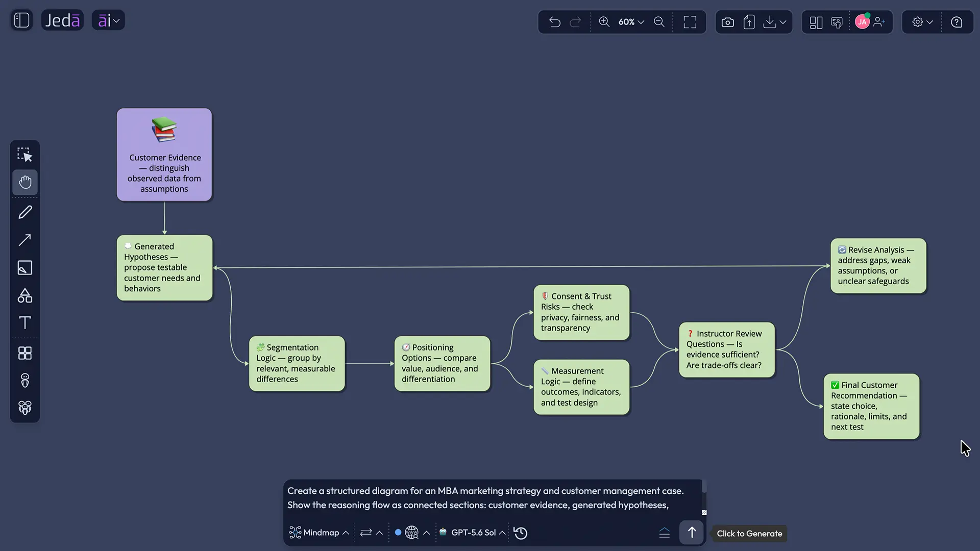Screen dimensions: 980x551
Task: Open the help question mark
Action: (957, 22)
